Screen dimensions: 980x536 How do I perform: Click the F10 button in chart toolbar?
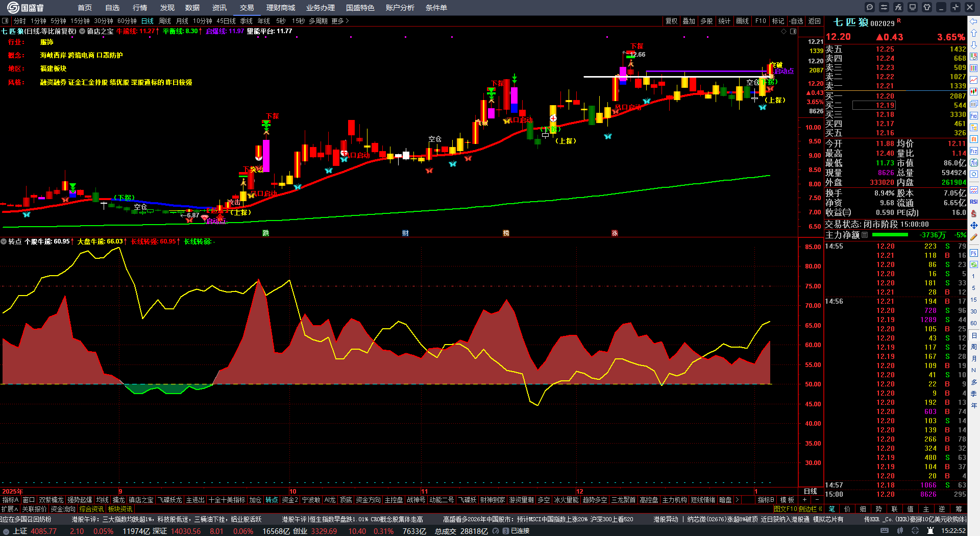tap(761, 21)
